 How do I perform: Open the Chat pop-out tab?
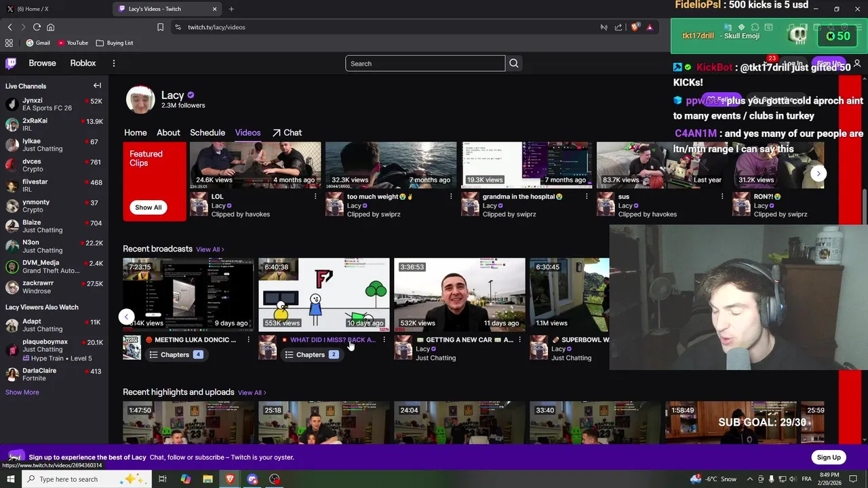(x=287, y=133)
